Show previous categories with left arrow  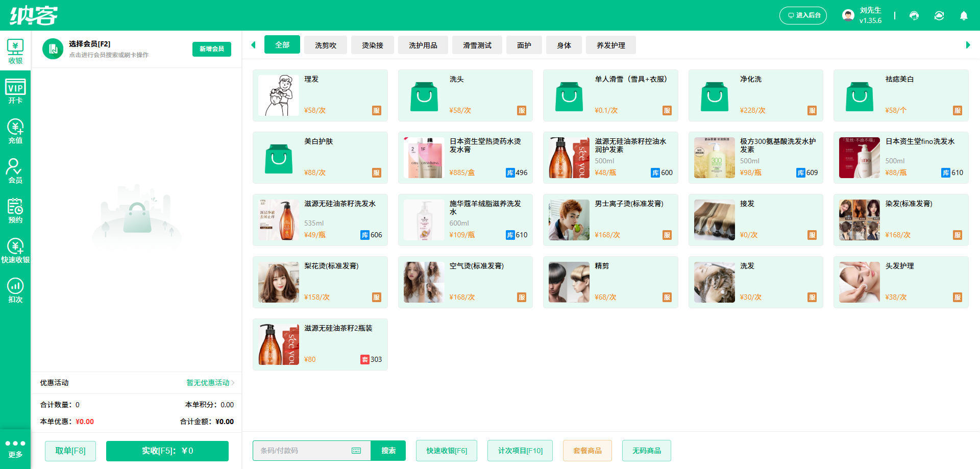[253, 45]
